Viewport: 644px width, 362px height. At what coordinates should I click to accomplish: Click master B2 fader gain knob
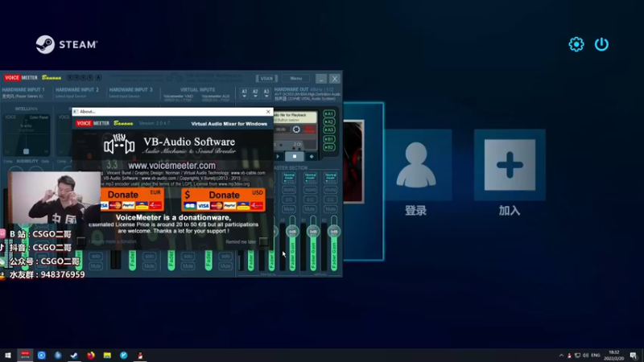click(x=334, y=232)
